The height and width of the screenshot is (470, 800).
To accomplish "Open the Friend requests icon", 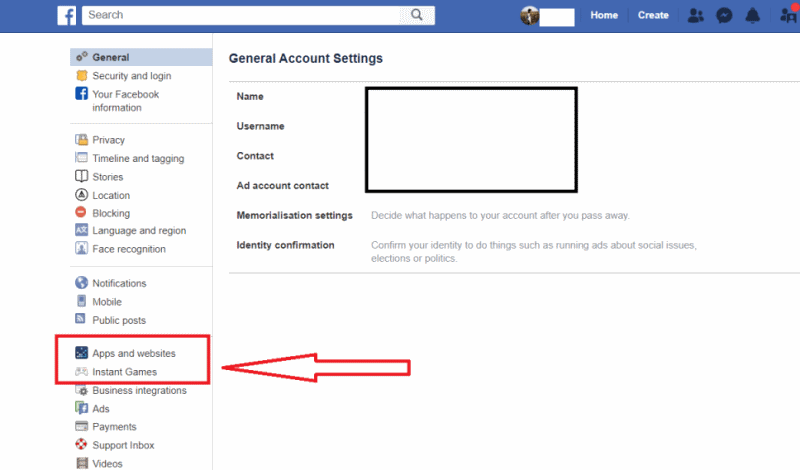I will [x=695, y=16].
